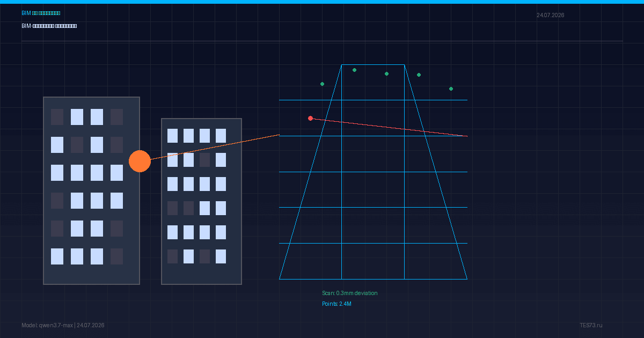Screen dimensions: 644x338
Task: Select the shorter building illustration
Action: pos(201,201)
